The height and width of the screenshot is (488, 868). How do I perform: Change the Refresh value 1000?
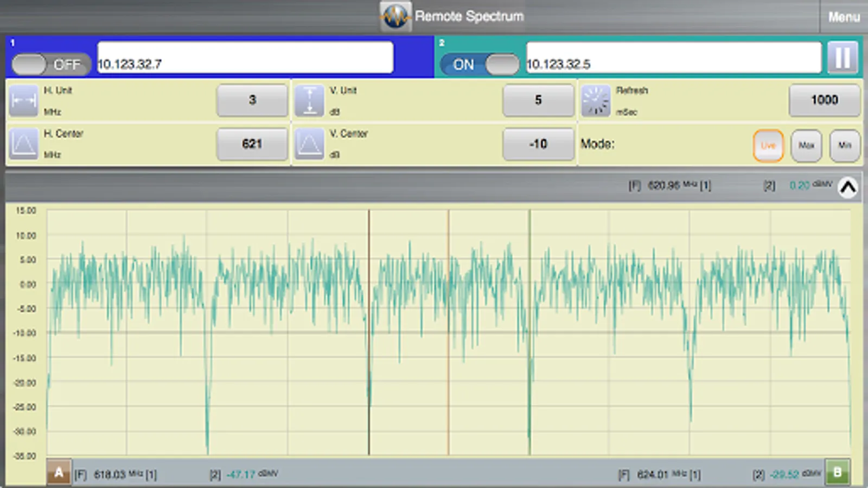pos(824,100)
